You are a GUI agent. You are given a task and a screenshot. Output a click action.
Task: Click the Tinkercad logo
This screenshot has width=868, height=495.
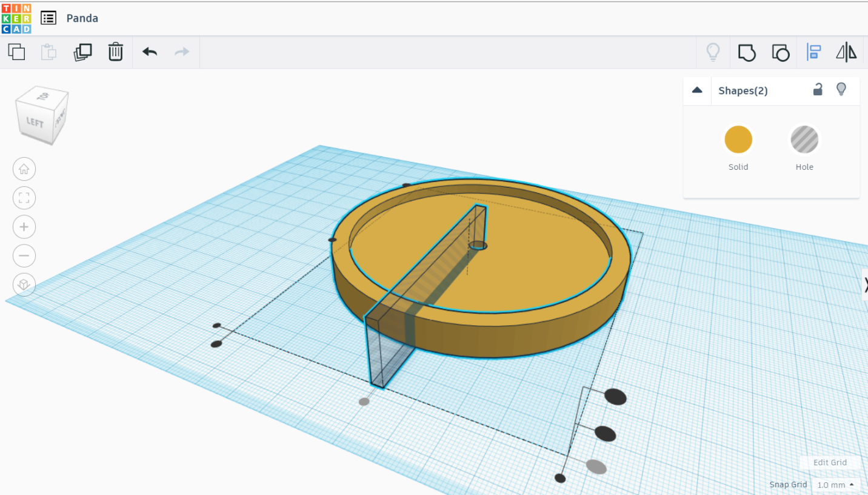coord(16,18)
